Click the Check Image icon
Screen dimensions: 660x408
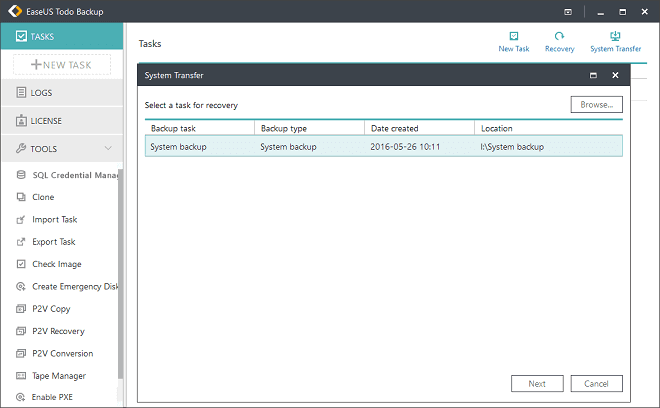click(x=21, y=264)
